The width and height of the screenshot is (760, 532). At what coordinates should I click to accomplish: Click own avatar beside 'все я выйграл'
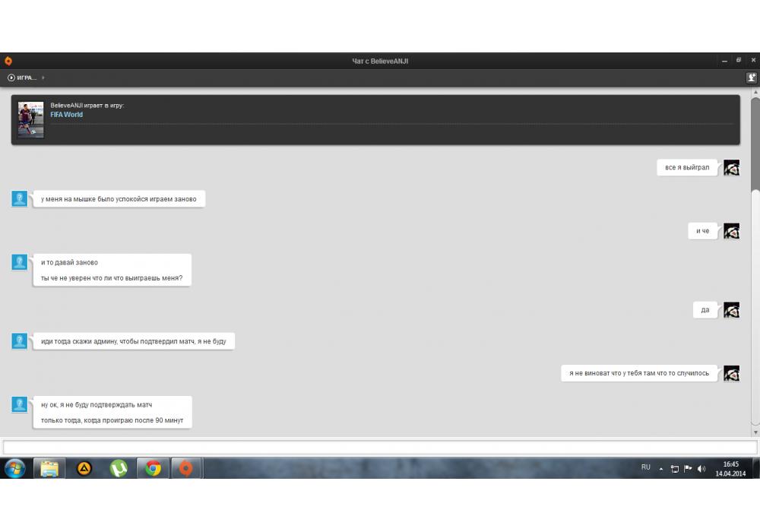pos(731,168)
